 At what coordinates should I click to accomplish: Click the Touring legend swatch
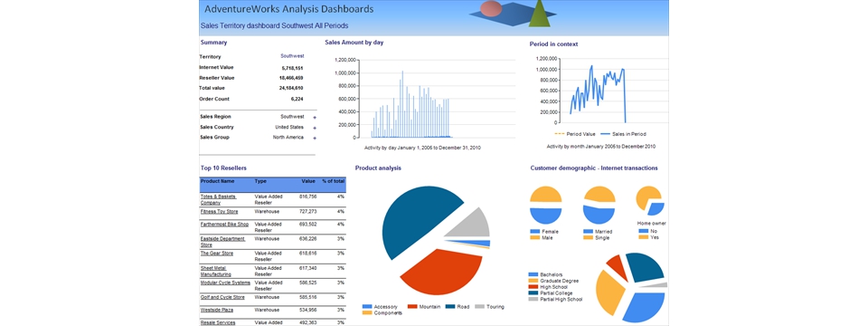(480, 307)
